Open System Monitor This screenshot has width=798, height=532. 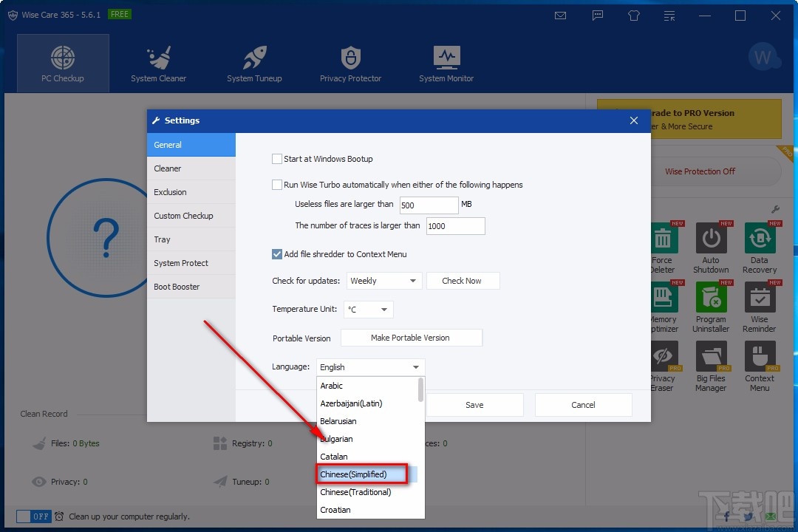446,64
